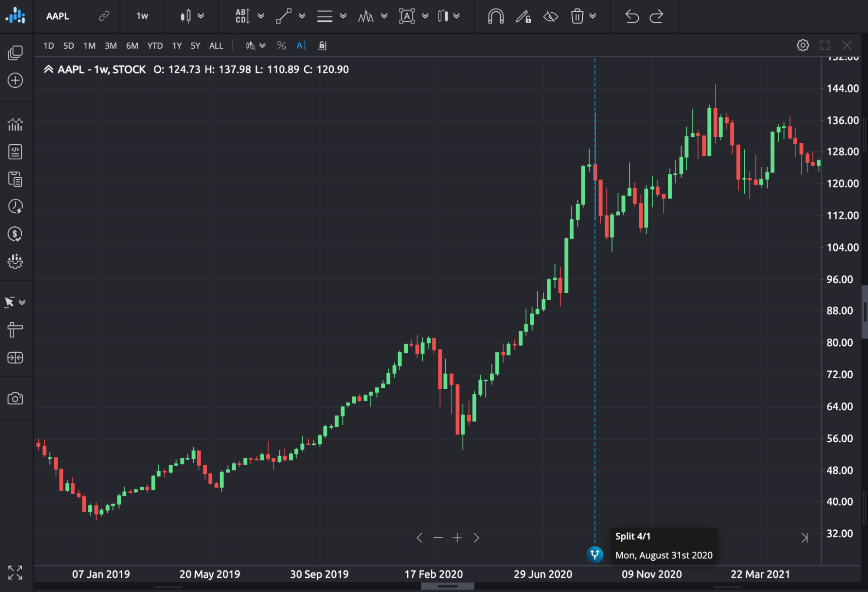This screenshot has width=868, height=592.
Task: Expand the delete options dropdown arrow
Action: pyautogui.click(x=593, y=16)
